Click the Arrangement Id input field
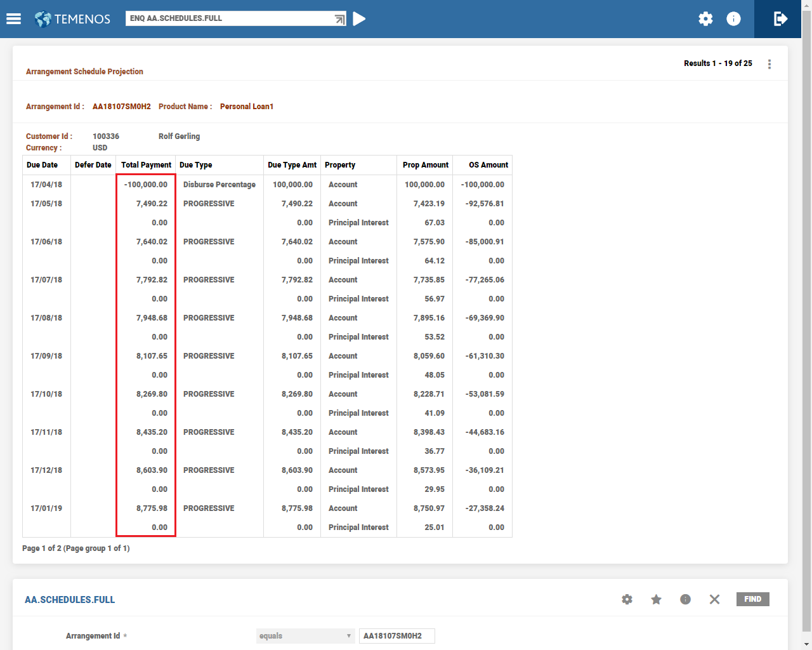Viewport: 812px width, 650px height. 396,636
